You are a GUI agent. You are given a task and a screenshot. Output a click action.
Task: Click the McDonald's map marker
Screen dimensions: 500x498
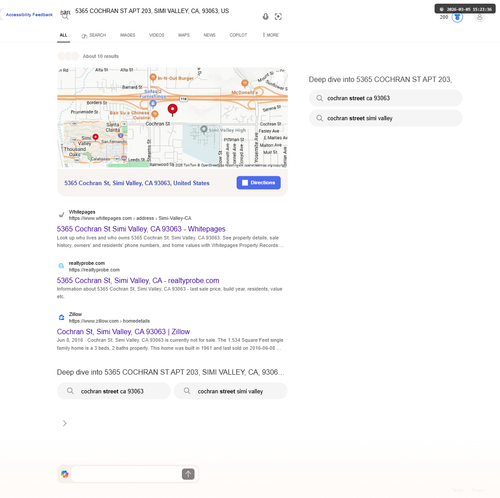(x=245, y=83)
